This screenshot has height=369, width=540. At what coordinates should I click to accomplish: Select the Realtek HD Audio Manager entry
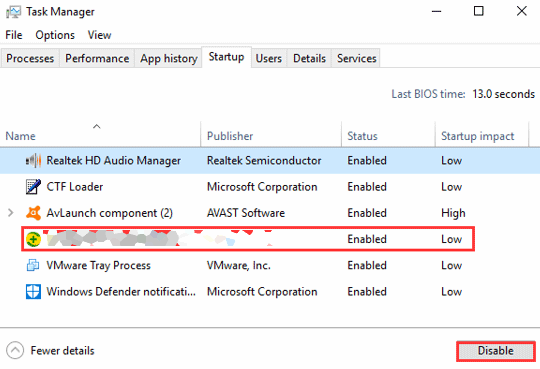114,161
